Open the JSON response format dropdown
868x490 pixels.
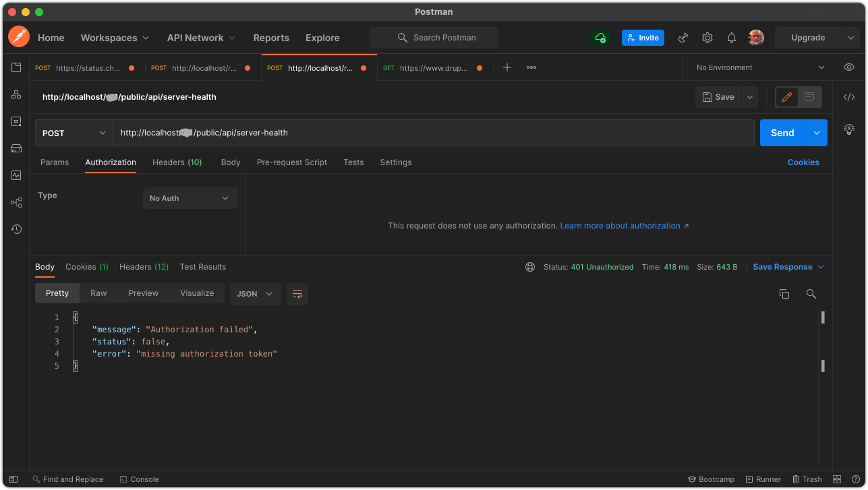(255, 293)
